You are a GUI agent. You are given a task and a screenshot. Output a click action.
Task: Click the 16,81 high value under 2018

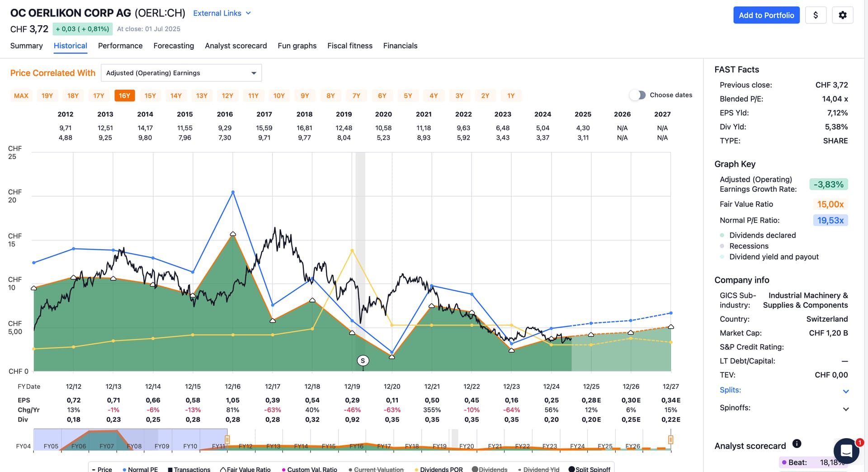[304, 128]
